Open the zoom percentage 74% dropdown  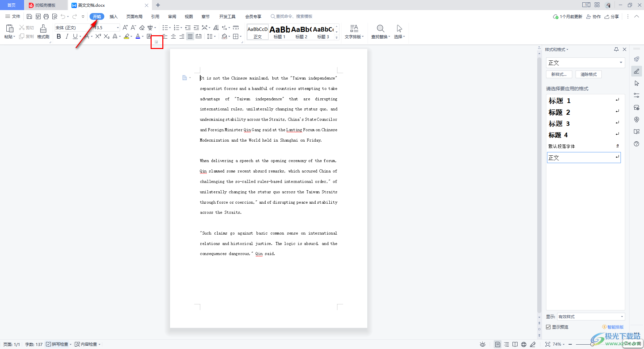[x=559, y=344]
